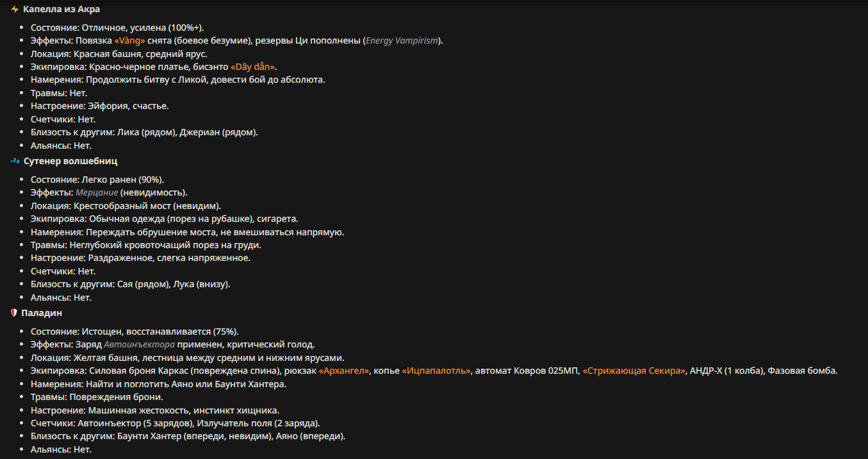Click the orange «Dây dẫn» highlighted text
Screen dimensions: 868x459
[254, 67]
